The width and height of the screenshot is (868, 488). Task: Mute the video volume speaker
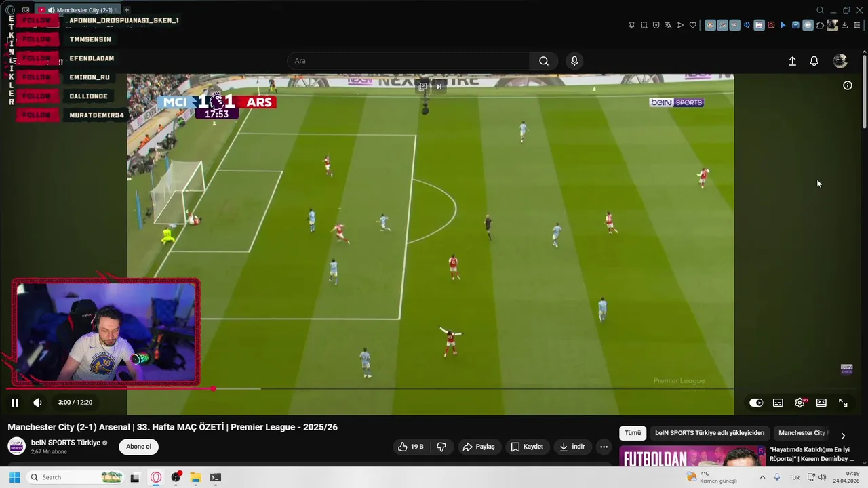pos(37,403)
